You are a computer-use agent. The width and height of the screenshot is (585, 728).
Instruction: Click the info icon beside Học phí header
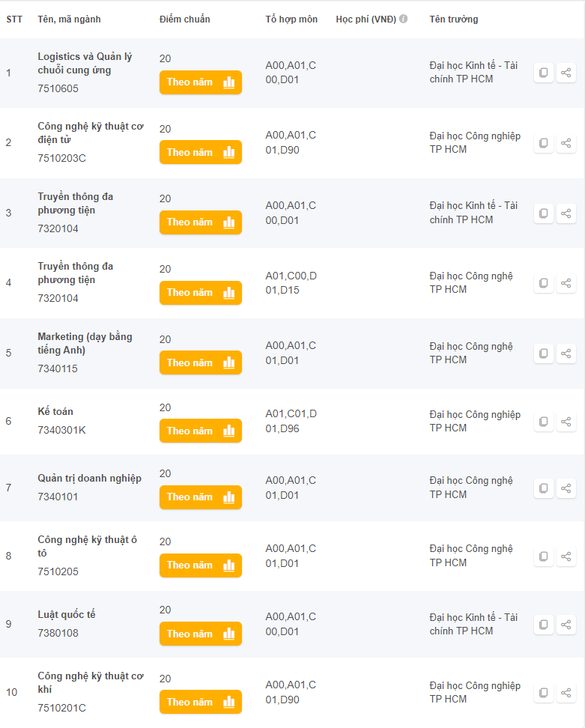click(403, 19)
